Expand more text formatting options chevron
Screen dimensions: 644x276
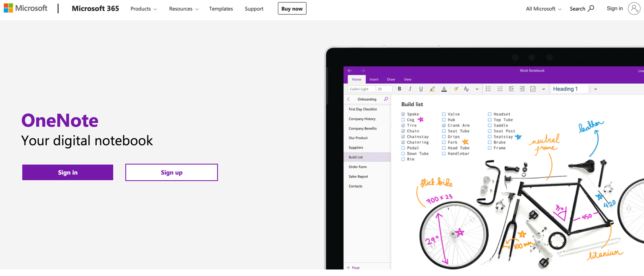point(477,89)
